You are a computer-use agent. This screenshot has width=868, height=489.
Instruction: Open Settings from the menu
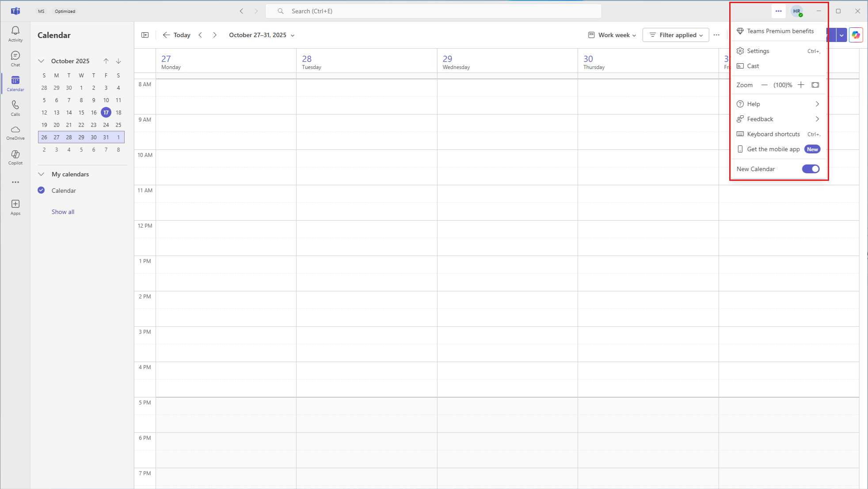coord(758,51)
